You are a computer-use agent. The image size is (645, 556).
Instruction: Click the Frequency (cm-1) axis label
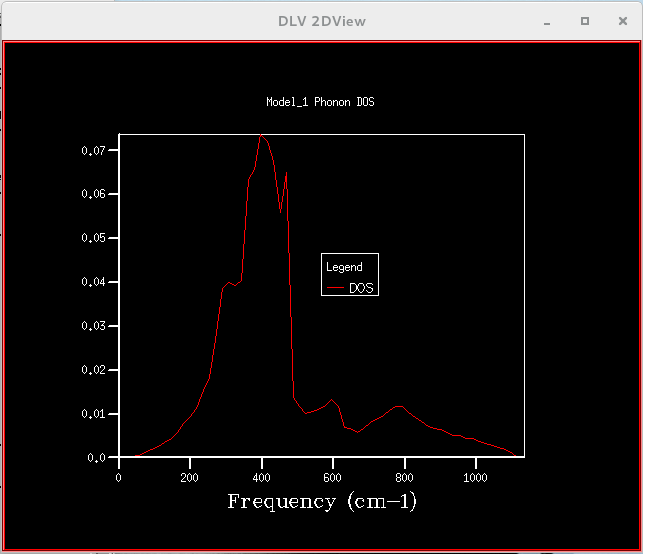(x=322, y=502)
